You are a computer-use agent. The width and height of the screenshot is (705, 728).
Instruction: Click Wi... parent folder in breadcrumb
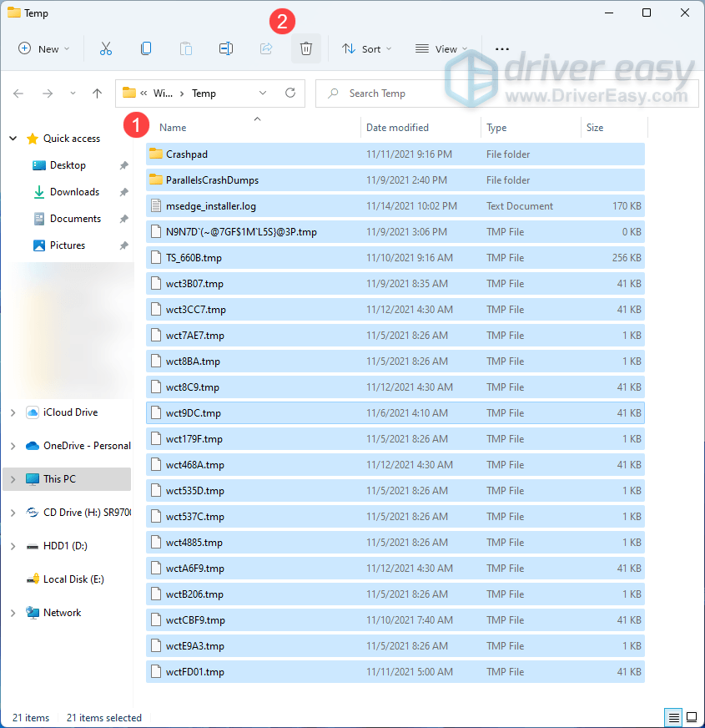coord(163,94)
